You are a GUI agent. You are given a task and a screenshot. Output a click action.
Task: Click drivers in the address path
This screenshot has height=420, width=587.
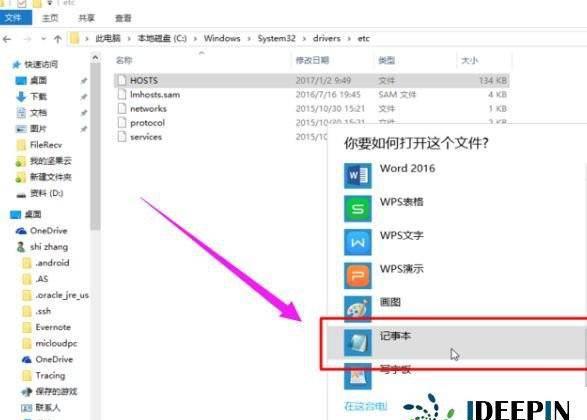click(327, 38)
